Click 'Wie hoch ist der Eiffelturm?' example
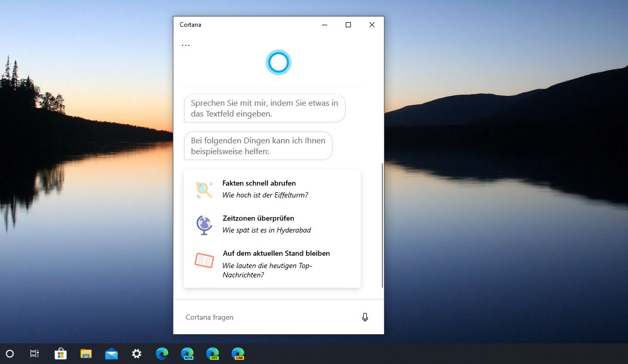 (x=265, y=195)
